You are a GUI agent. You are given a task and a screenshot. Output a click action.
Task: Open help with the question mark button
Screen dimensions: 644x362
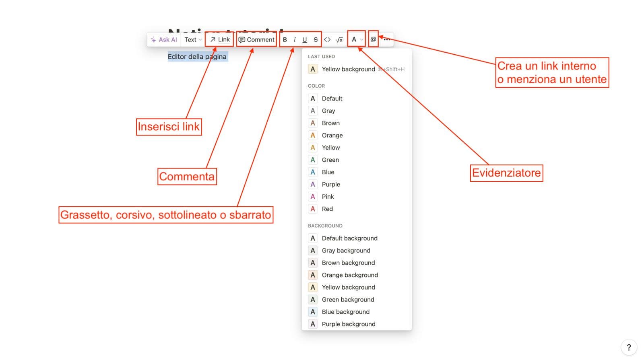[x=628, y=347]
